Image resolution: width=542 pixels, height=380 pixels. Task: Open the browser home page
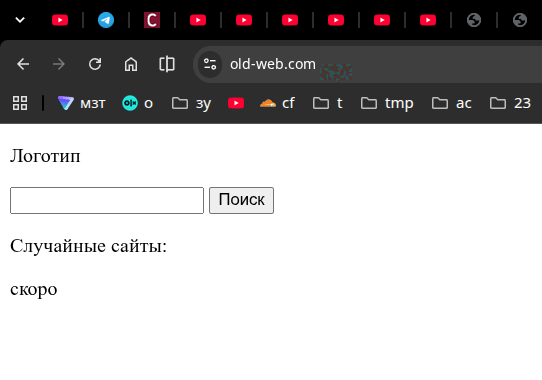click(131, 64)
